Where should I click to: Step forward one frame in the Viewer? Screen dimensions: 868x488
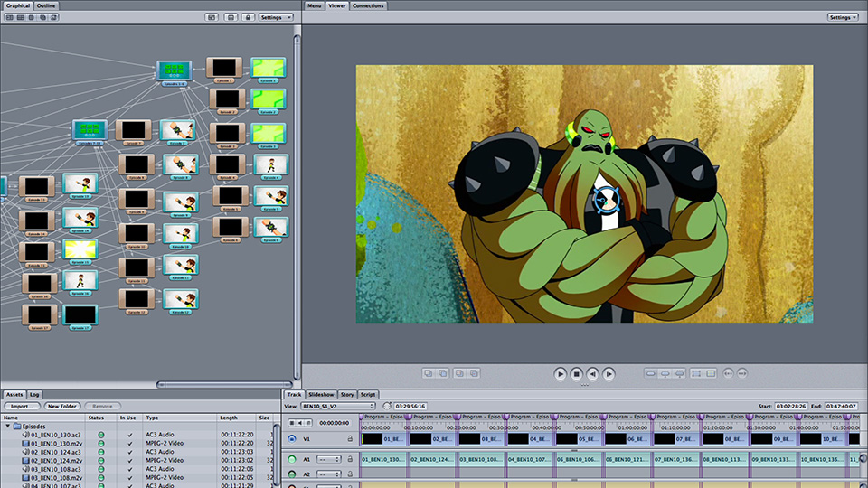point(609,374)
